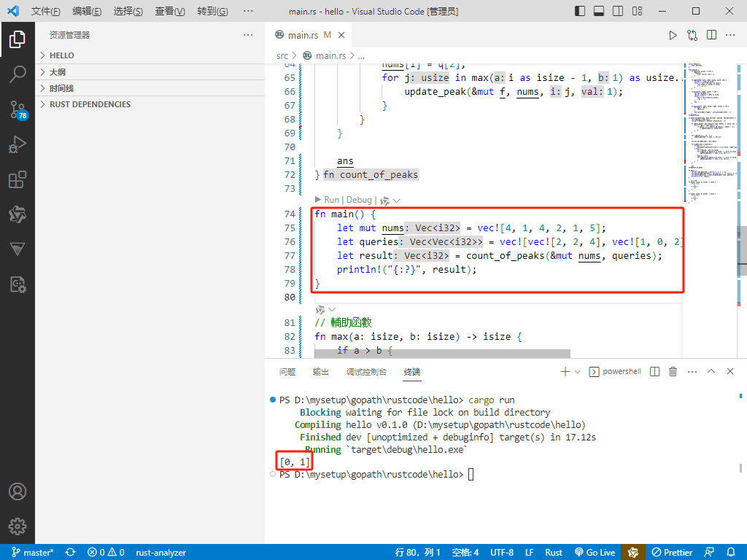
Task: Click the Debug code lens above main
Action: [x=359, y=200]
